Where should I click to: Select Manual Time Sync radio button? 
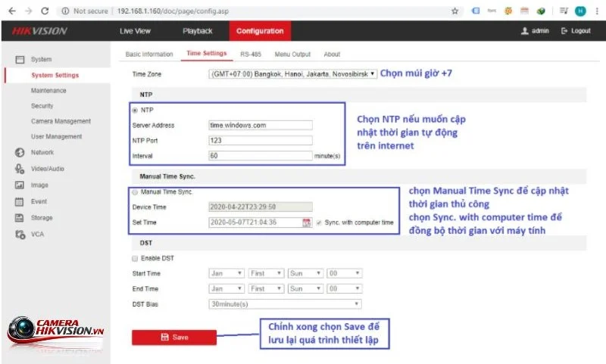(x=135, y=192)
